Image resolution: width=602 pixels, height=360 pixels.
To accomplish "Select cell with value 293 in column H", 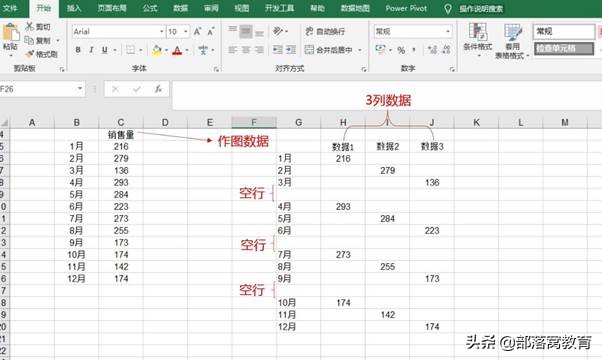I will point(343,206).
